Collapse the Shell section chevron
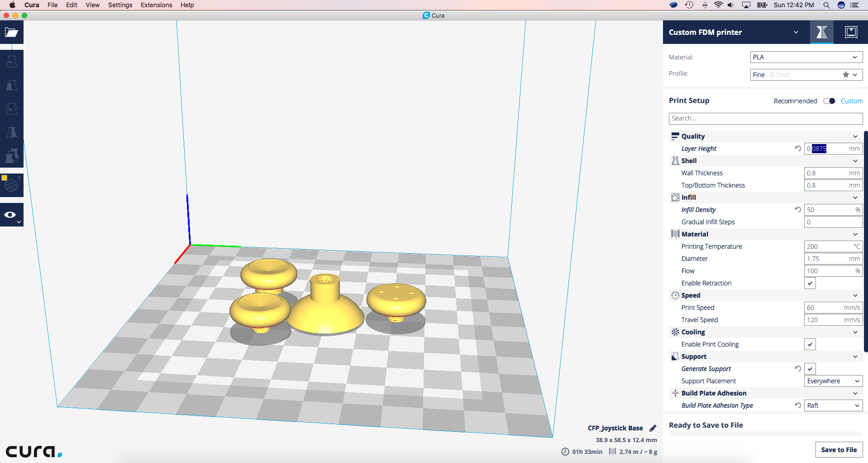868x463 pixels. (x=855, y=161)
